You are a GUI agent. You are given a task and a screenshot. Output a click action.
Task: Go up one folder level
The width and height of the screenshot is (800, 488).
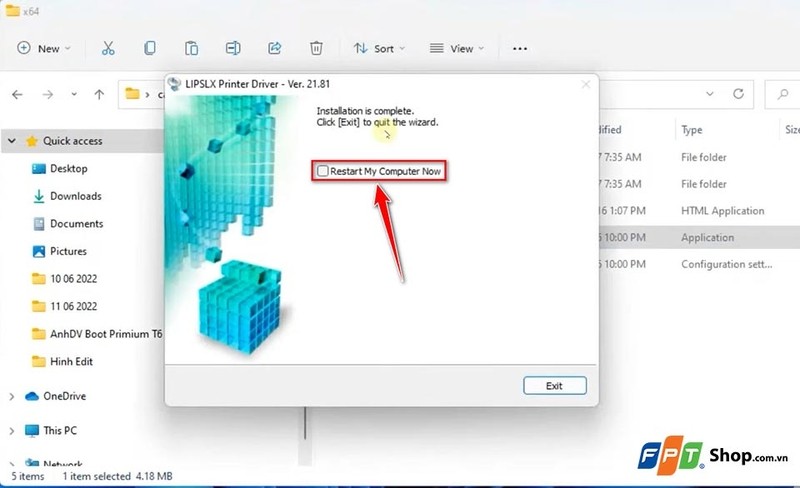point(99,94)
